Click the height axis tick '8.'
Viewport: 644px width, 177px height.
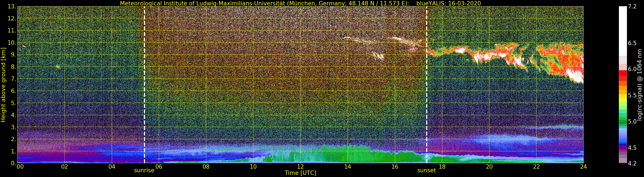tap(14, 67)
